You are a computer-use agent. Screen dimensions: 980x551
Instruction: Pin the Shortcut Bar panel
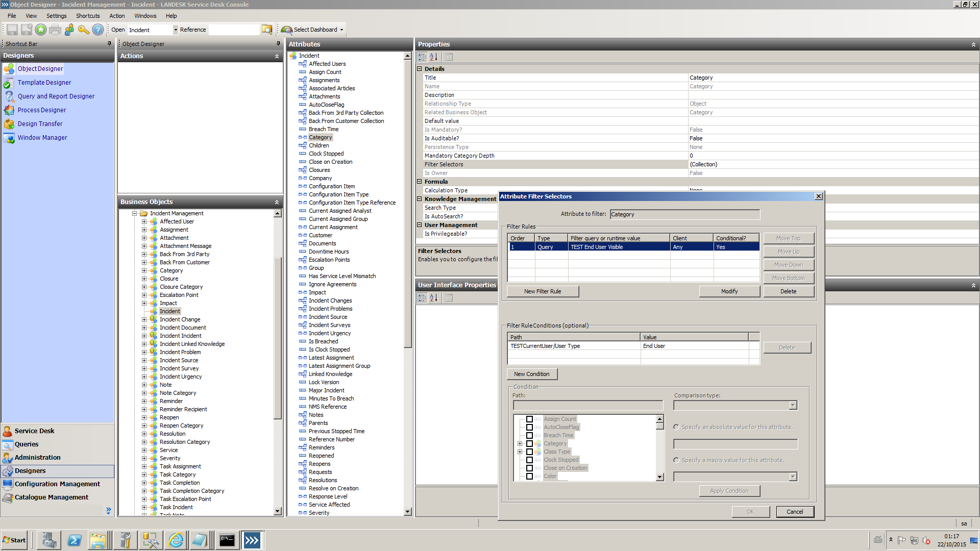click(x=109, y=44)
